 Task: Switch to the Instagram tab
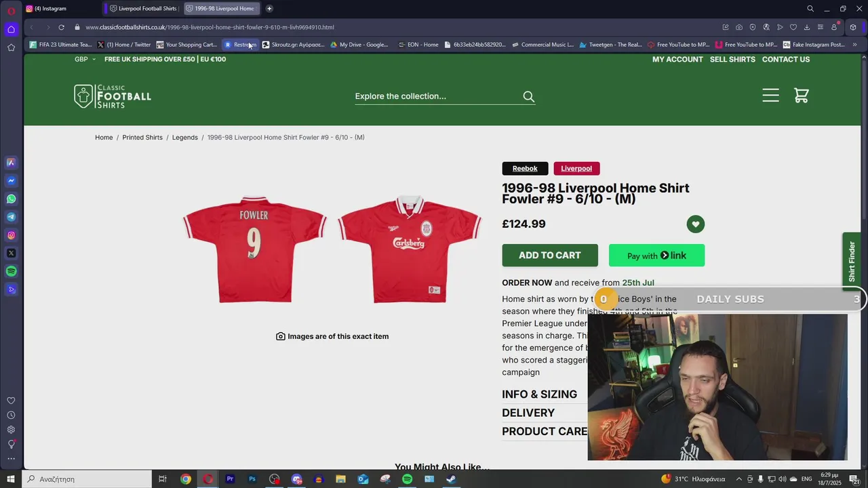[x=61, y=8]
